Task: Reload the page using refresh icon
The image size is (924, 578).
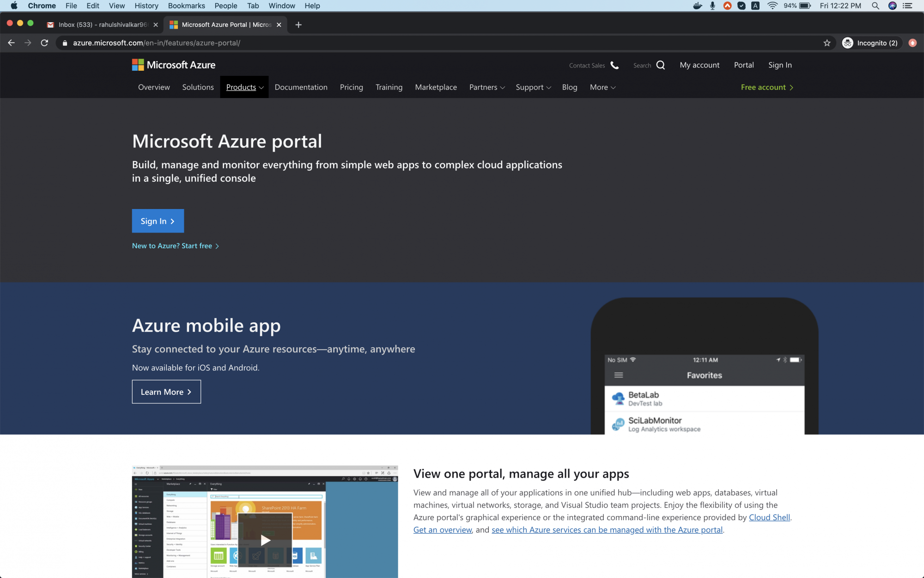Action: tap(44, 43)
